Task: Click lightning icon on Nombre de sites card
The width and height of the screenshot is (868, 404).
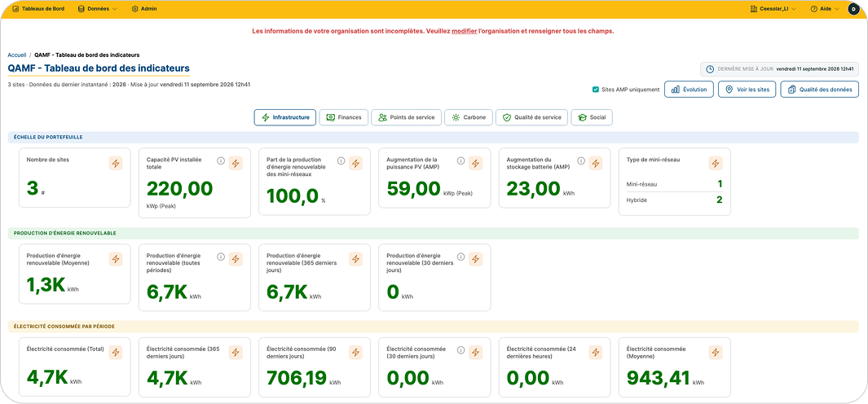Action: tap(116, 163)
